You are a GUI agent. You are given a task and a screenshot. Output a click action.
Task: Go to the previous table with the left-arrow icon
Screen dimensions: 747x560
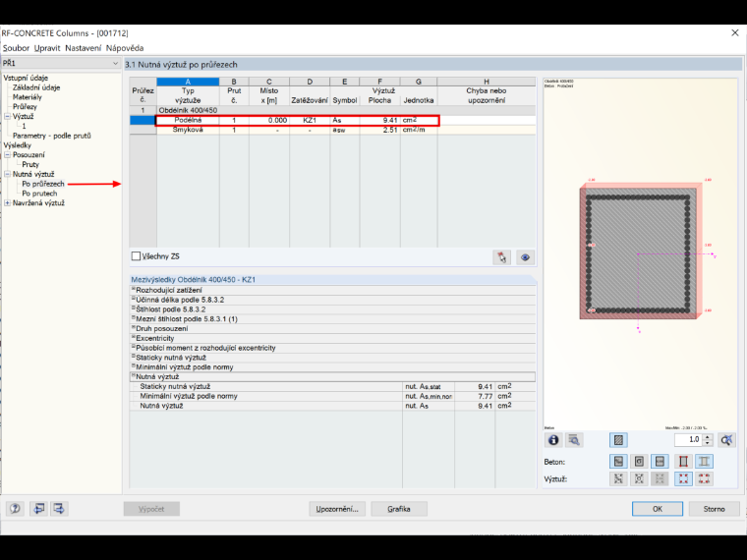pyautogui.click(x=39, y=509)
